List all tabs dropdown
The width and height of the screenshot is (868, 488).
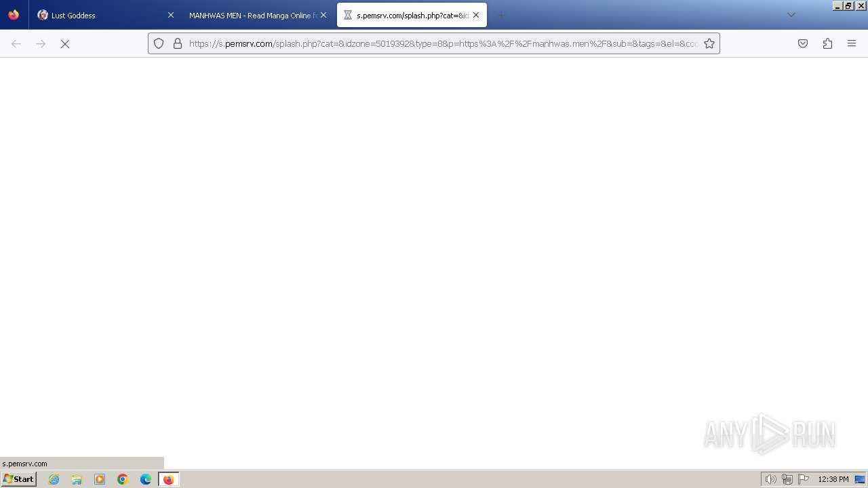pos(791,15)
